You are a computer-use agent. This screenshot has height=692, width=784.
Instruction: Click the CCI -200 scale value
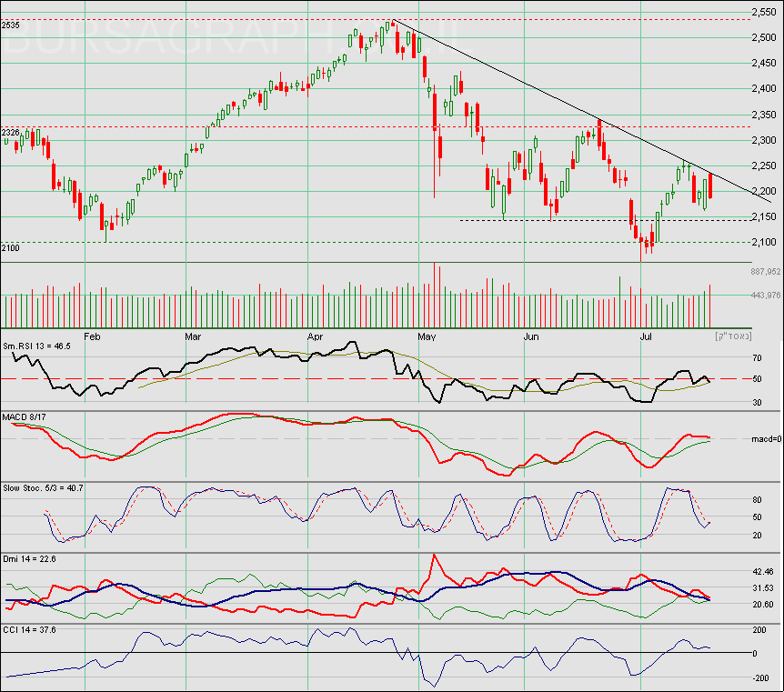pyautogui.click(x=760, y=678)
